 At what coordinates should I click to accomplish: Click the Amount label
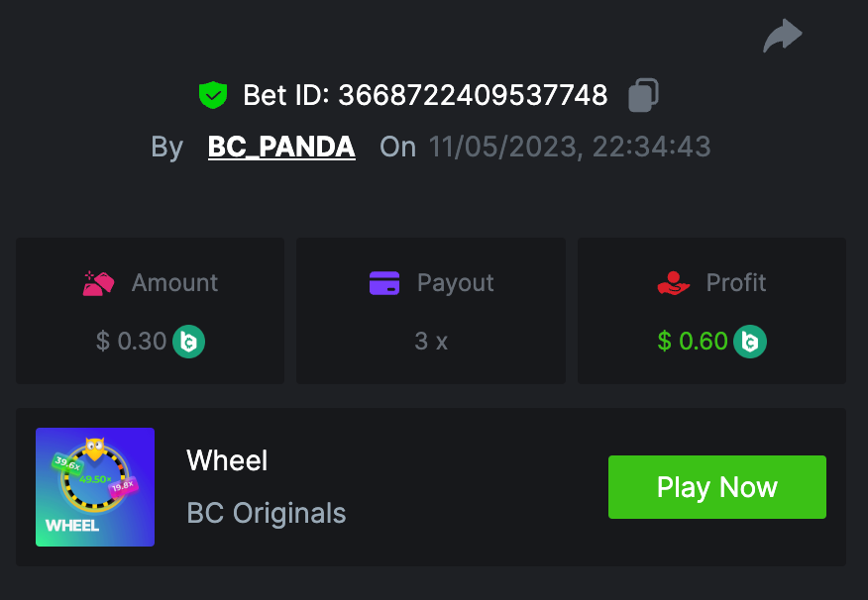174,283
